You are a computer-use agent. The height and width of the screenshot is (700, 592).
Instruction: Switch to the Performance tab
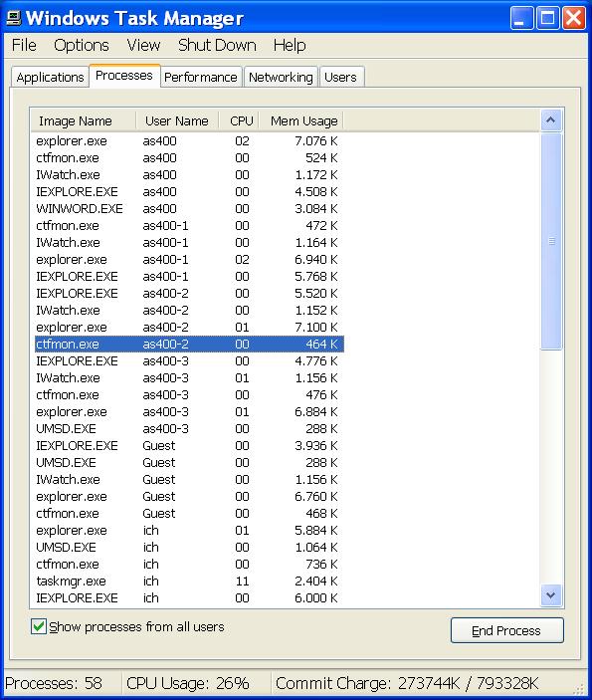pyautogui.click(x=201, y=78)
